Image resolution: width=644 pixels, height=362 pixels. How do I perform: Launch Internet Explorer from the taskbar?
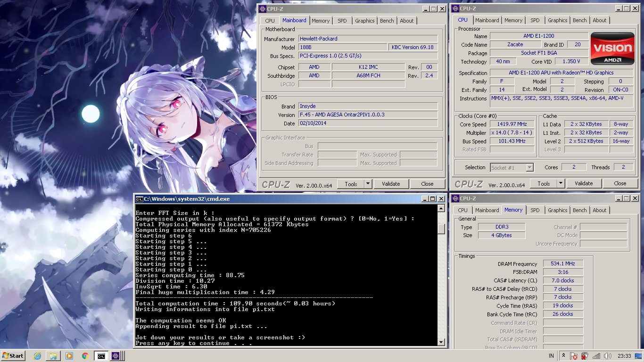coord(38,356)
